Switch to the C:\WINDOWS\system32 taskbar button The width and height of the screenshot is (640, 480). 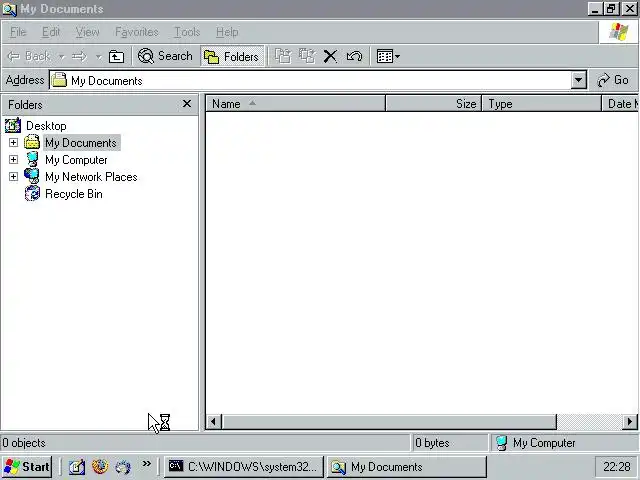pos(244,467)
